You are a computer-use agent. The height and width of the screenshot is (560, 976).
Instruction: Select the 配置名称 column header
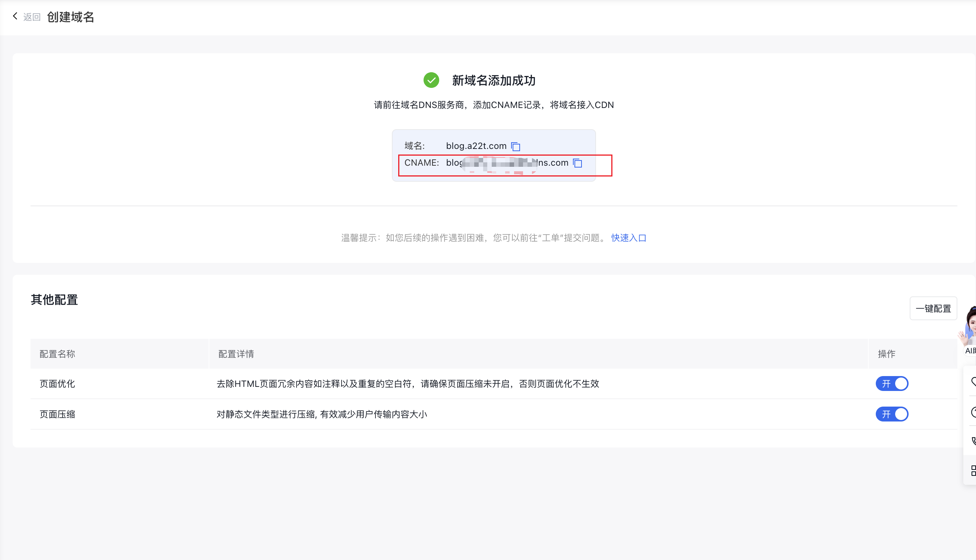(x=57, y=353)
